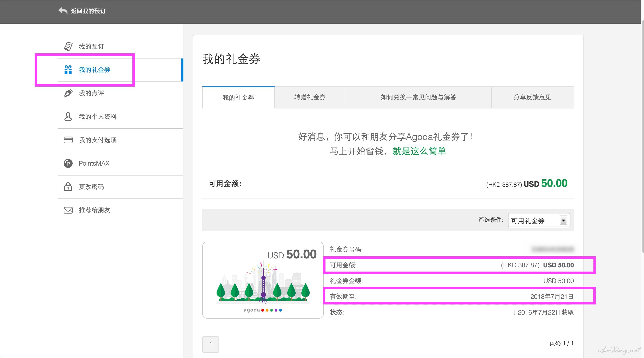Open 返回我的预订 link

88,11
